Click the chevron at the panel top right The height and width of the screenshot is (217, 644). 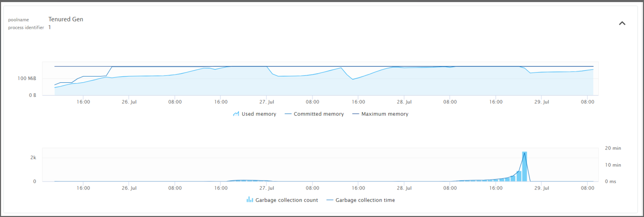pos(622,23)
